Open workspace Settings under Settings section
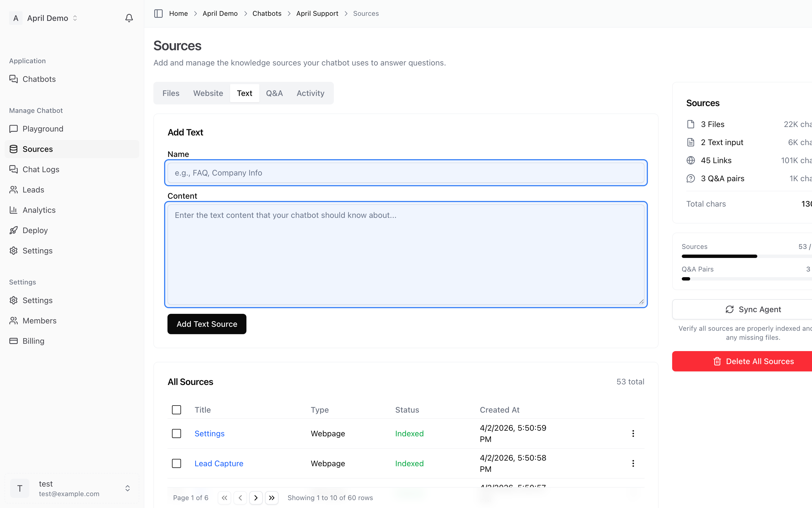Viewport: 812px width, 508px height. [x=72, y=300]
